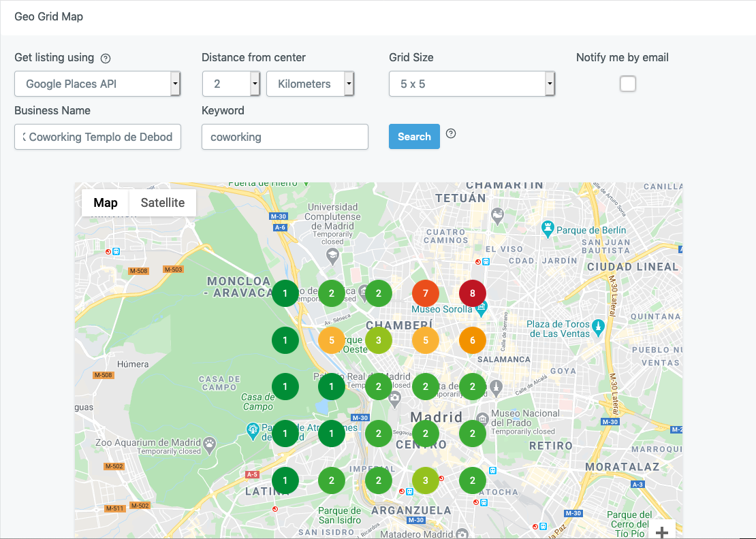
Task: Select the Map view tab
Action: pos(106,203)
